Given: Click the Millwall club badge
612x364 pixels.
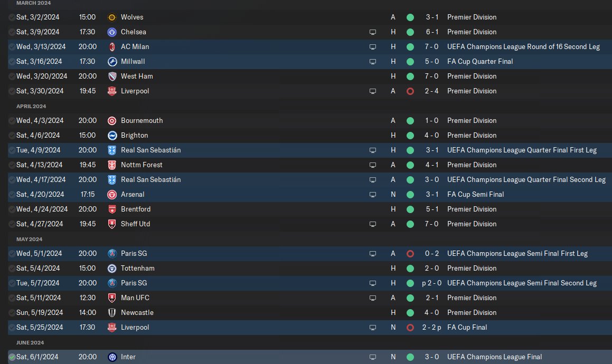Looking at the screenshot, I should pos(111,62).
